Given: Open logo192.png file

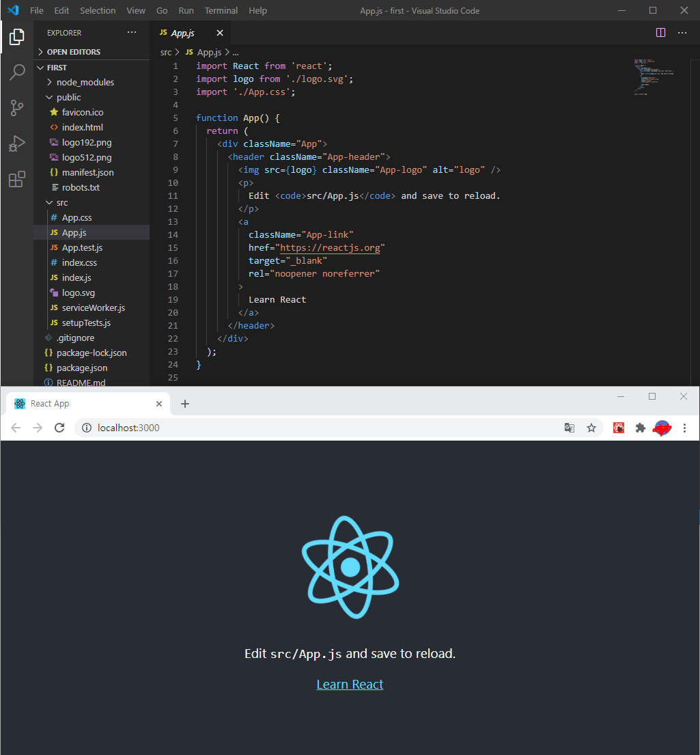Looking at the screenshot, I should 92,143.
